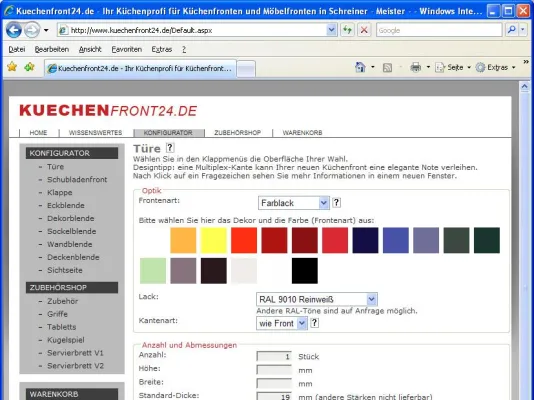Click the Klappe sidebar link
Screen dimensions: 534x400
60,192
